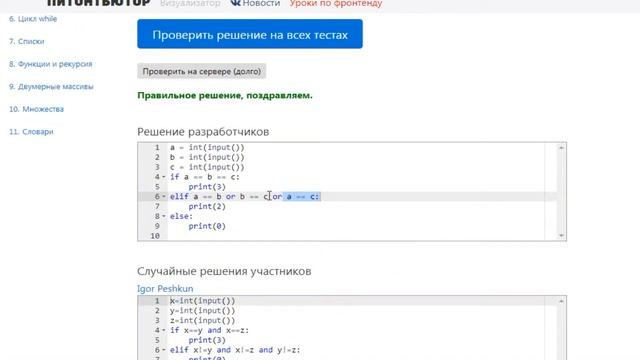
Task: Click 'Решение разработчиков' heading
Action: (x=203, y=132)
